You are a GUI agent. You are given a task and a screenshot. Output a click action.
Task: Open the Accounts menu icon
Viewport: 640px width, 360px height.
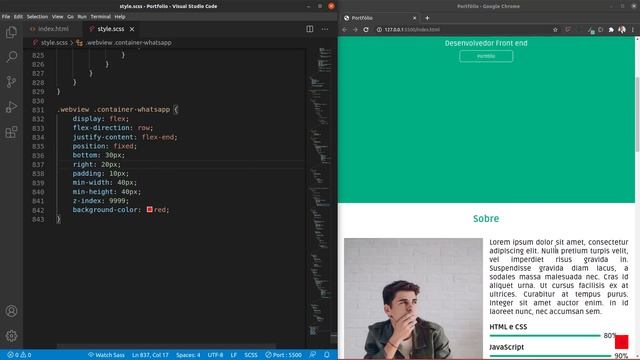(11, 311)
